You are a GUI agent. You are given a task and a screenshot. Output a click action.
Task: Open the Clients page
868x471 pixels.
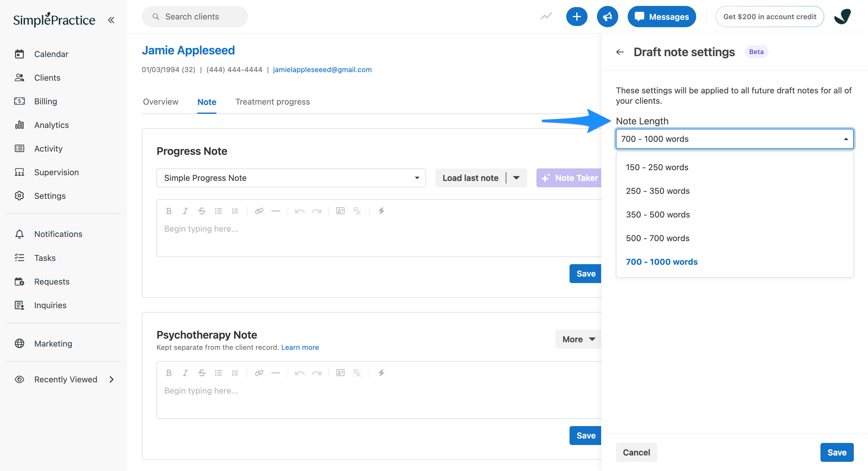click(47, 77)
